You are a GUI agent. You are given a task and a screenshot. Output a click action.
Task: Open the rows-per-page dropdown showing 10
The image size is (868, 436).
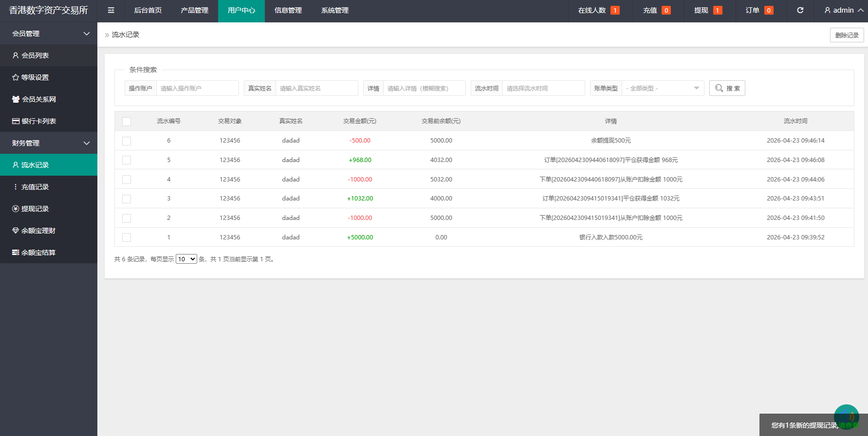186,259
